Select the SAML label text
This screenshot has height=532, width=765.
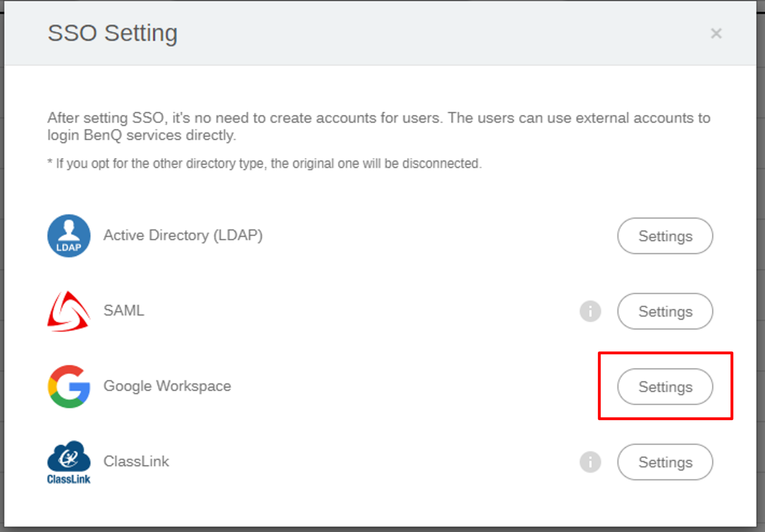coord(124,310)
